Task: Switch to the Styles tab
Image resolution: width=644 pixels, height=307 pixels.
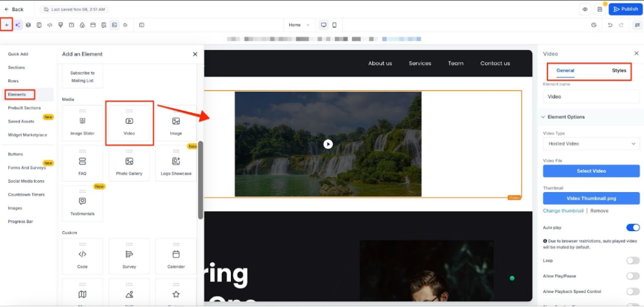Action: 619,71
